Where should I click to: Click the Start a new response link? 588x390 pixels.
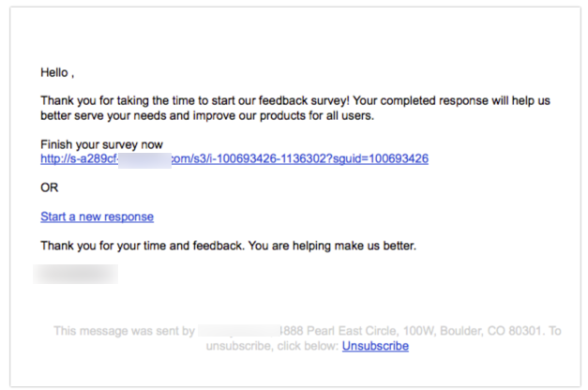coord(97,217)
